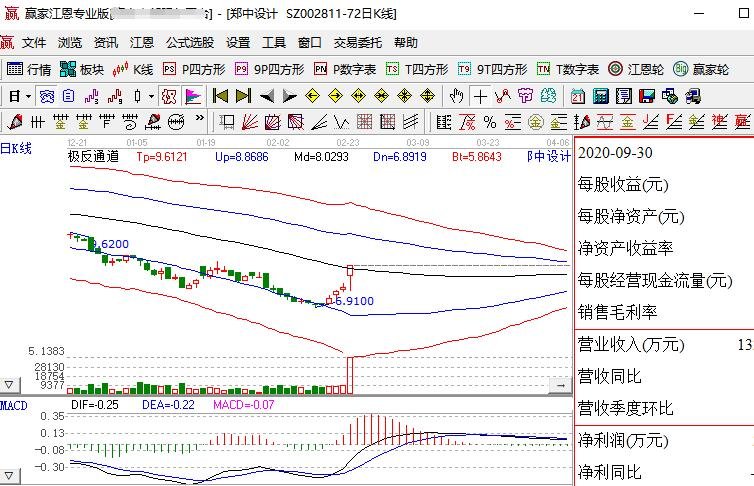Jump to the first bar icon
This screenshot has height=486, width=754.
(x=220, y=96)
